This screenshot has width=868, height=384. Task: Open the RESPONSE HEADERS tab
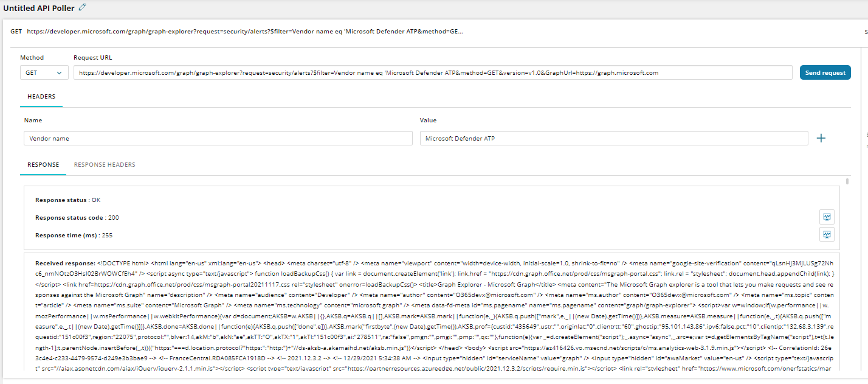[105, 164]
